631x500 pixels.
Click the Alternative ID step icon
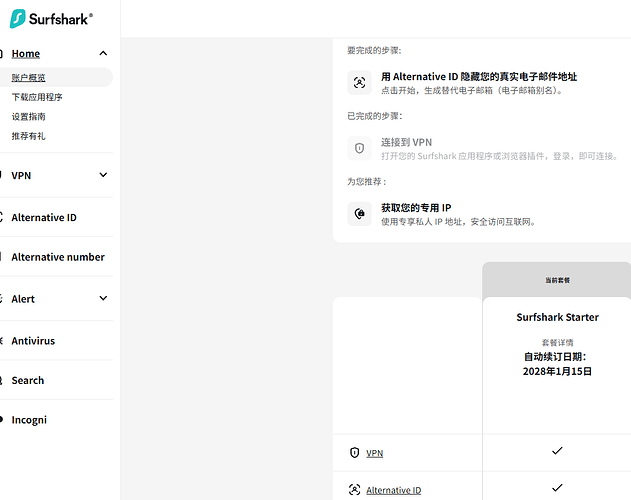(x=359, y=83)
